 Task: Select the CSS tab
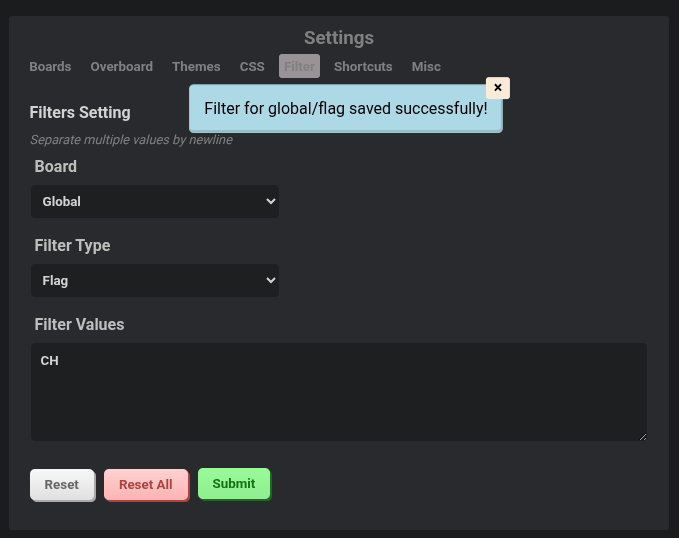click(252, 67)
